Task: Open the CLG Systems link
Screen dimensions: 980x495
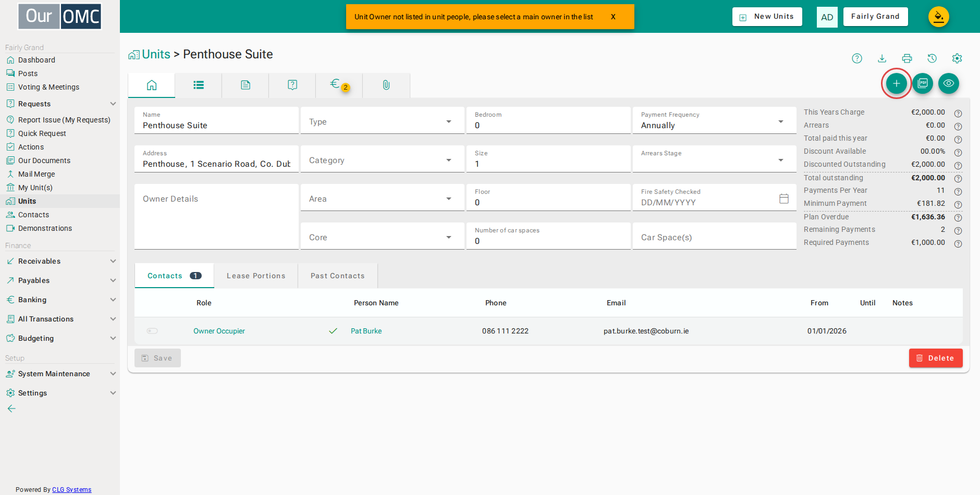Action: 71,489
